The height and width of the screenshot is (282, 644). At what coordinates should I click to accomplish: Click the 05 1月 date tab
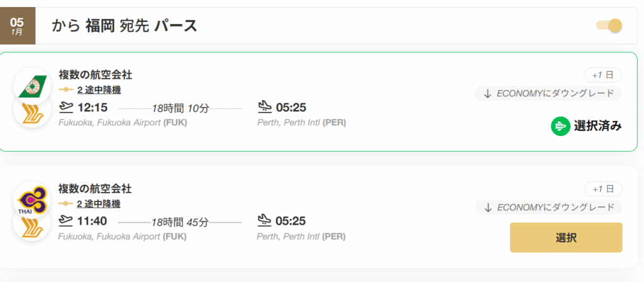pos(18,26)
